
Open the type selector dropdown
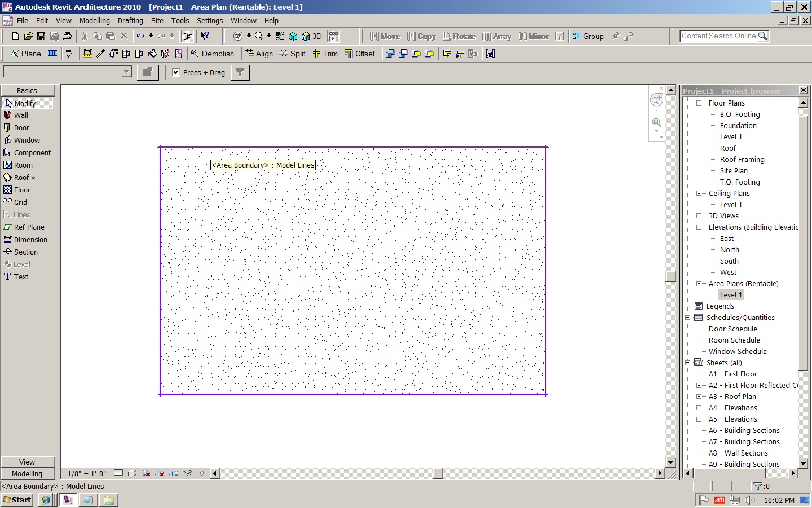126,72
